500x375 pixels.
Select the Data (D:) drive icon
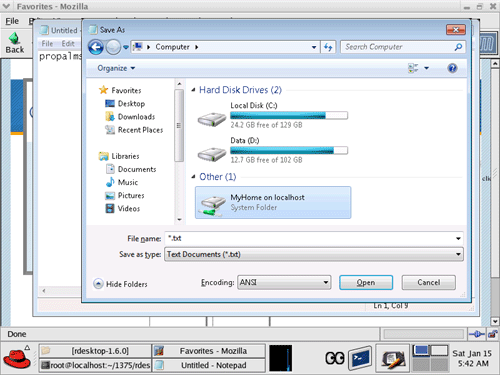[x=212, y=154]
